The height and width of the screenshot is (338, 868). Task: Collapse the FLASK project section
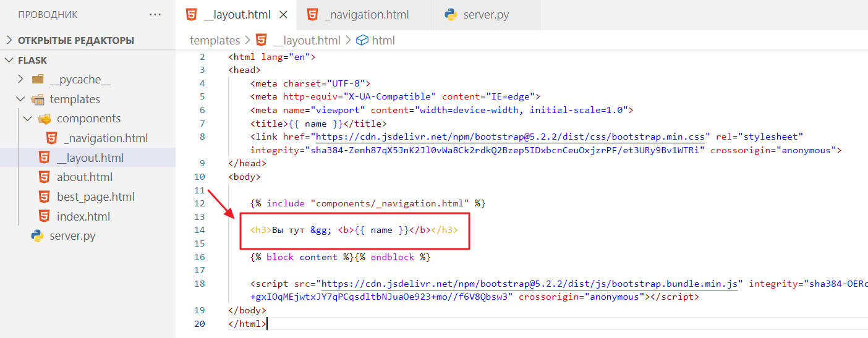click(x=9, y=60)
